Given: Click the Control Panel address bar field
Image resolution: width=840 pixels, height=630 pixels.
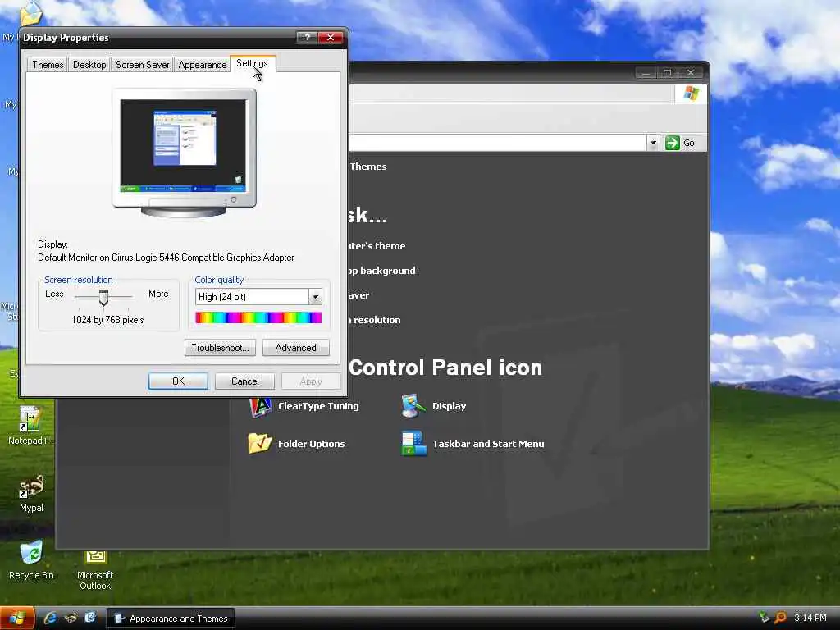Looking at the screenshot, I should (x=497, y=143).
